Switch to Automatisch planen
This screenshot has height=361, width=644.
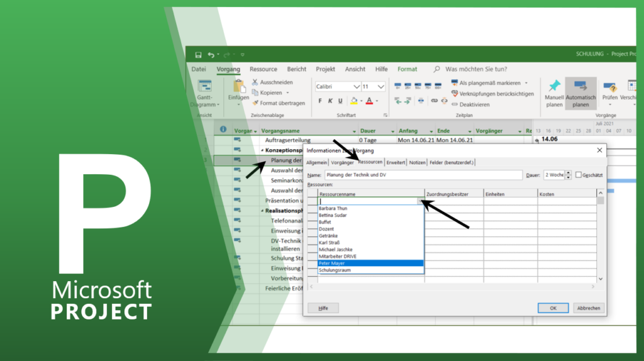(x=580, y=94)
